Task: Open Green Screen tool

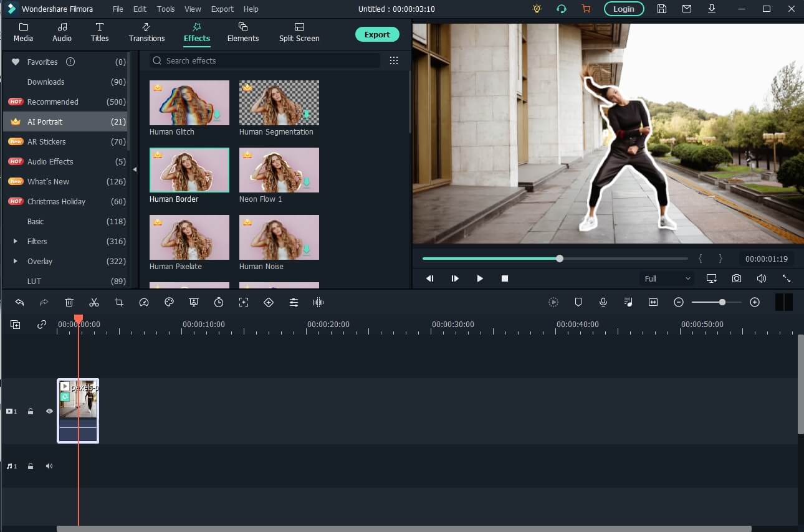Action: pyautogui.click(x=194, y=302)
